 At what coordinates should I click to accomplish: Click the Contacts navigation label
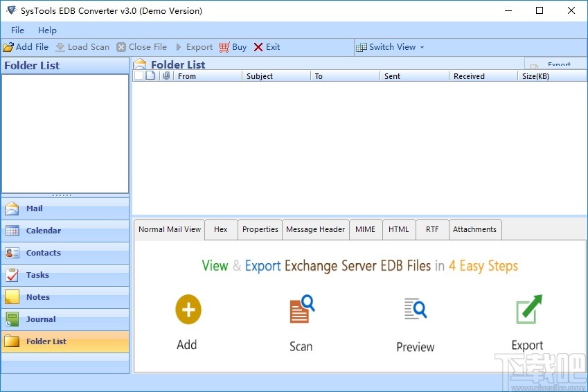point(44,253)
